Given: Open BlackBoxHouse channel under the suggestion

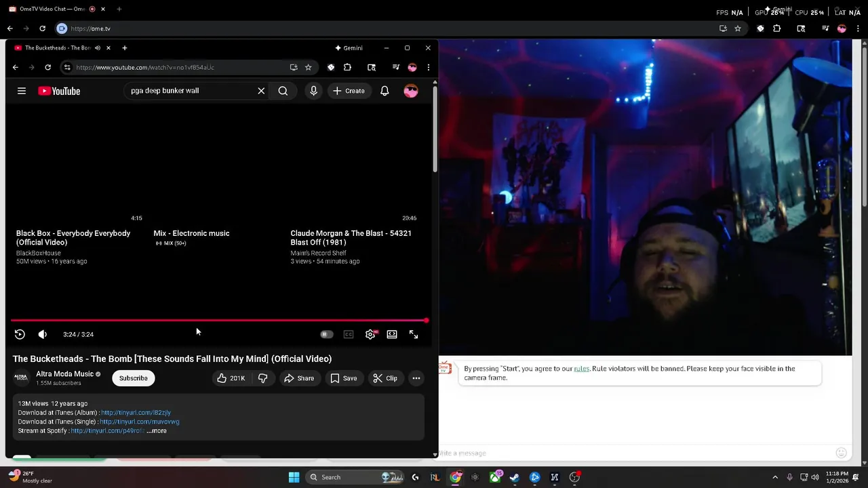Looking at the screenshot, I should point(39,253).
